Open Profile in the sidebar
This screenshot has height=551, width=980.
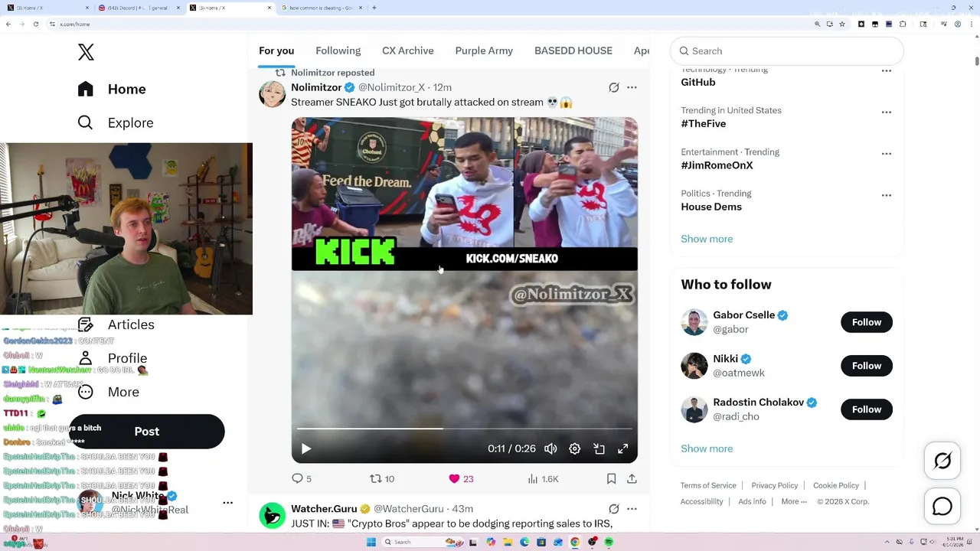tap(113, 358)
